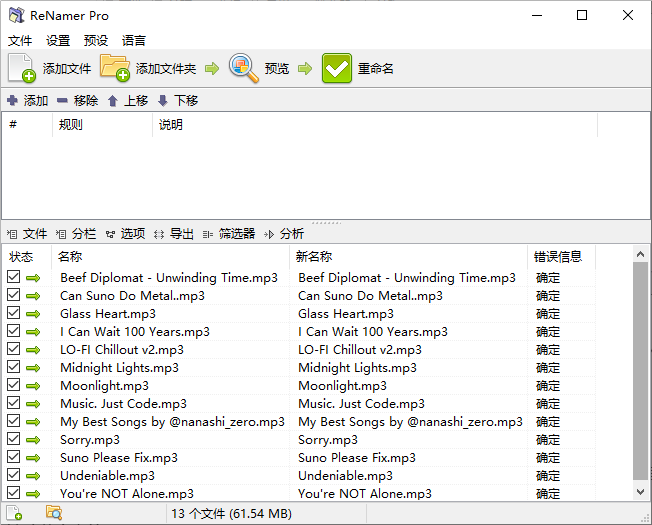Open the 设置 settings menu
Image resolution: width=652 pixels, height=525 pixels.
click(x=58, y=40)
